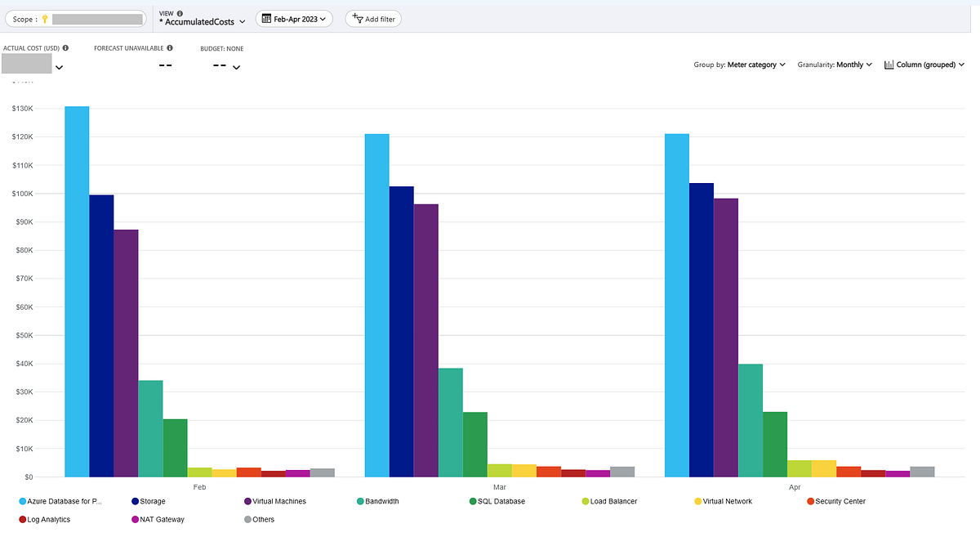Image resolution: width=980 pixels, height=537 pixels.
Task: Click the Scope selector pill
Action: click(x=75, y=18)
